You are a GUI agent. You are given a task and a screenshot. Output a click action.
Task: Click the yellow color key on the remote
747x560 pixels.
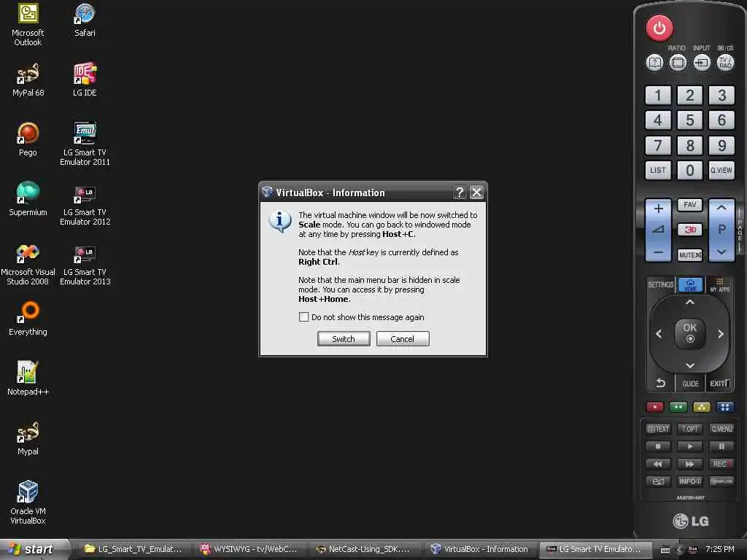(701, 407)
